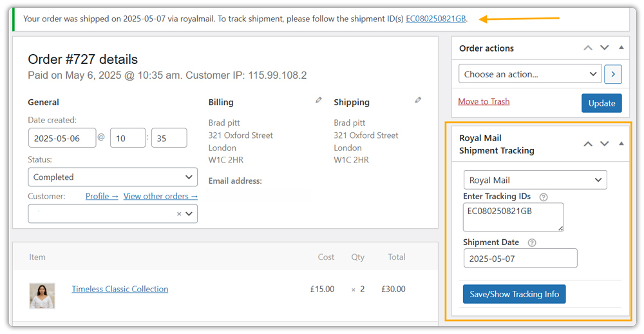
Task: Open customer Profile link
Action: [102, 196]
